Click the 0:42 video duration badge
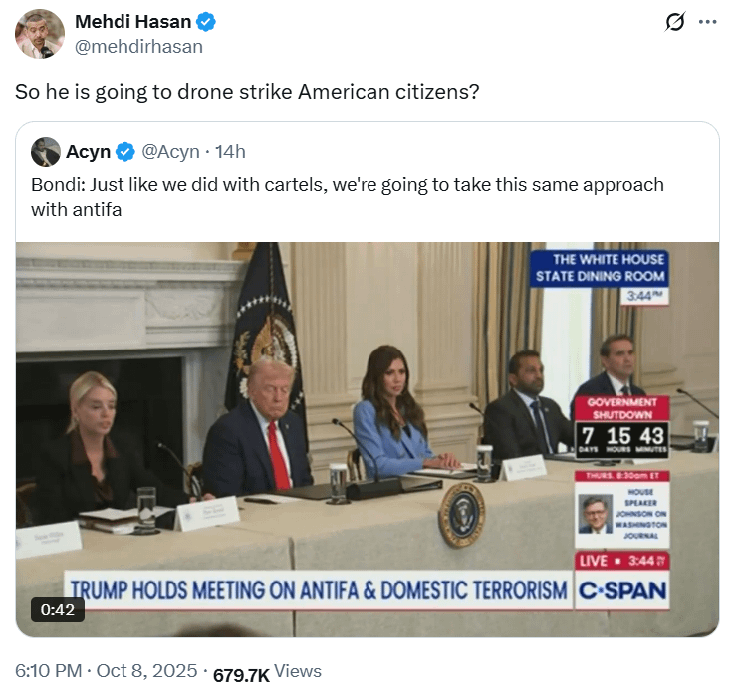Screen dimensions: 739x700 58,609
